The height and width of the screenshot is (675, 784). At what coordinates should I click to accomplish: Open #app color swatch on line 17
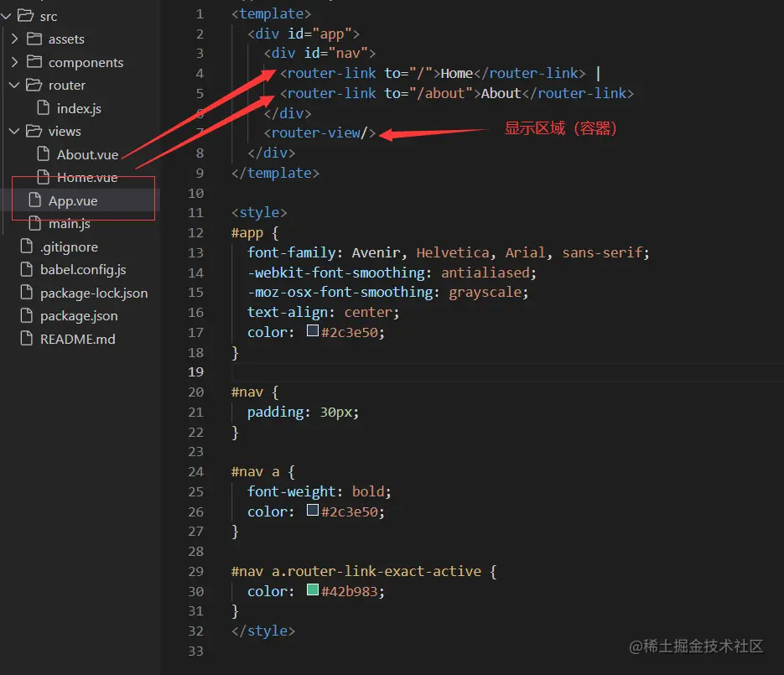point(313,330)
